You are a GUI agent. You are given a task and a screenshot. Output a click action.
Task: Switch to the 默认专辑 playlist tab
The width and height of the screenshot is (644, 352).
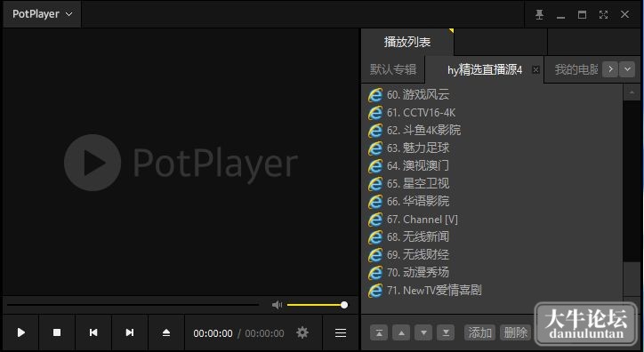[393, 69]
